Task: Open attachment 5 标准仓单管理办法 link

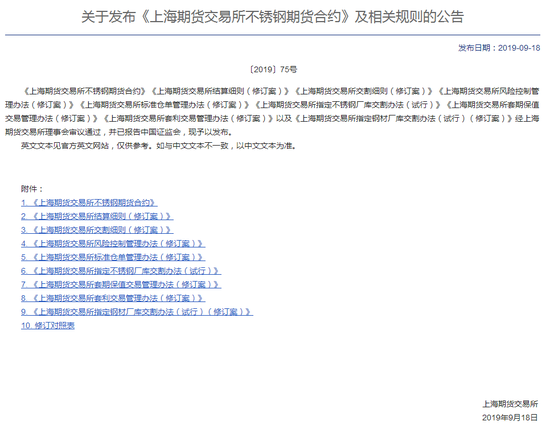Action: click(113, 257)
